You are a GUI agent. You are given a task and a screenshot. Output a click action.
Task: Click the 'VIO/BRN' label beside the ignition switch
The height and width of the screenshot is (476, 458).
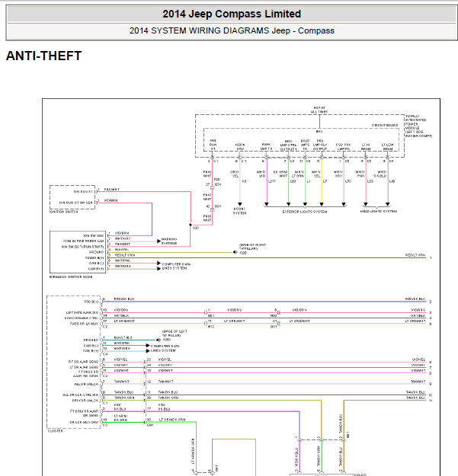110,200
